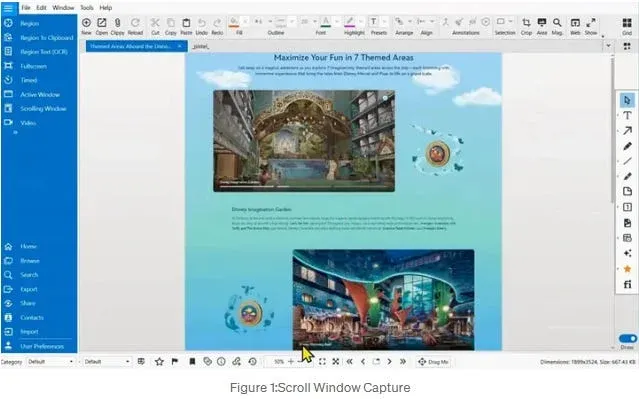The image size is (639, 399).
Task: Open the second Default dropdown in status bar
Action: pyautogui.click(x=107, y=362)
